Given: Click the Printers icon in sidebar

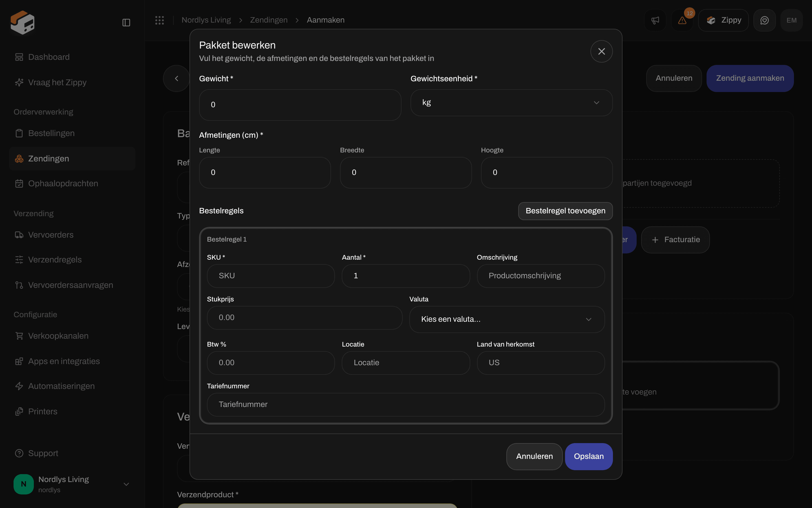Looking at the screenshot, I should 19,411.
